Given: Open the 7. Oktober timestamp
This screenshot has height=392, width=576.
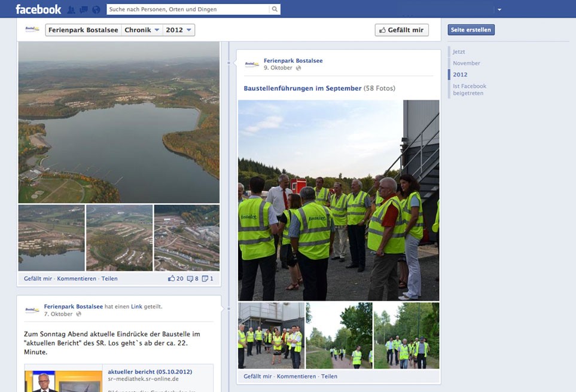Looking at the screenshot, I should [x=58, y=314].
